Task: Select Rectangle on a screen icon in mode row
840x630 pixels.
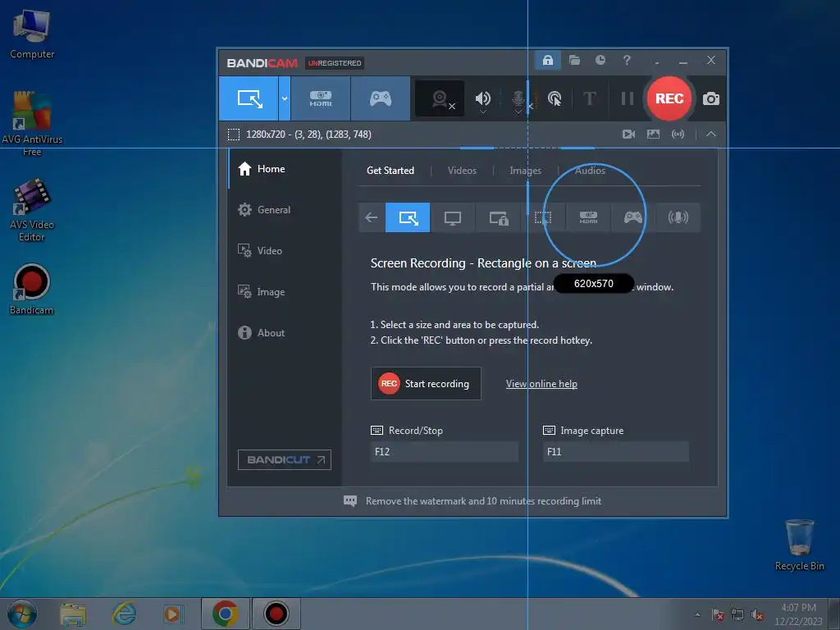Action: click(408, 217)
